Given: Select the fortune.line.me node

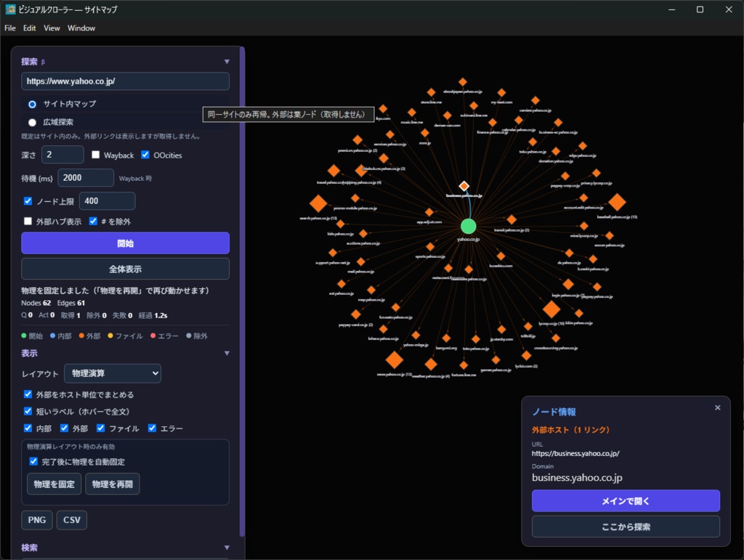Looking at the screenshot, I should 464,365.
